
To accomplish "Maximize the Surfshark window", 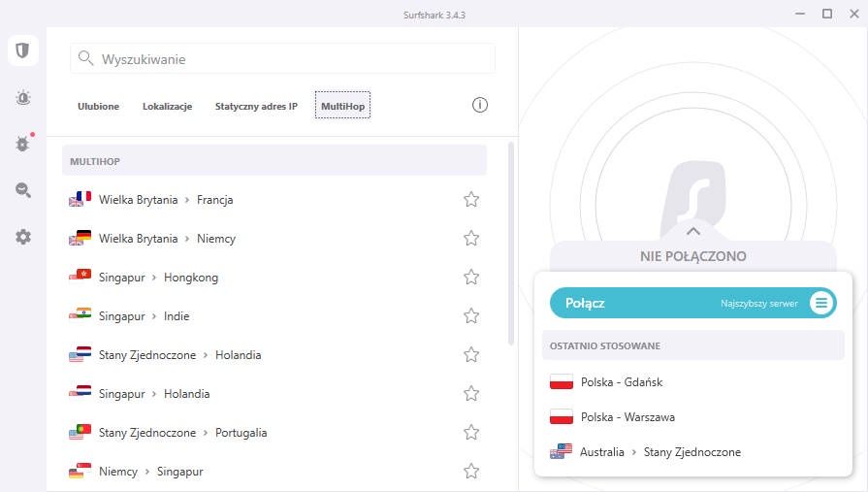I will pyautogui.click(x=827, y=14).
